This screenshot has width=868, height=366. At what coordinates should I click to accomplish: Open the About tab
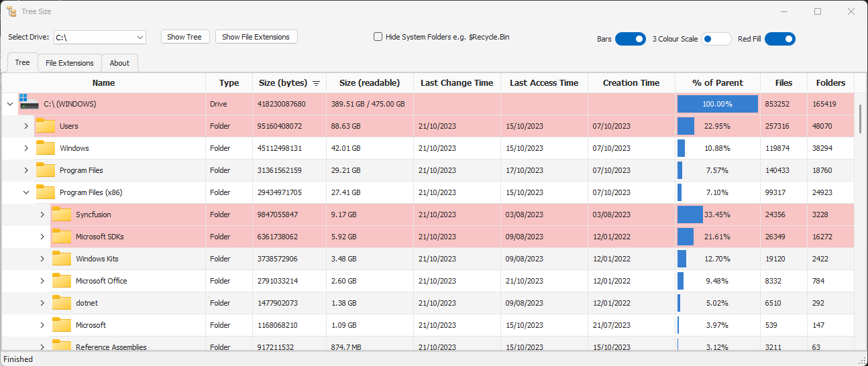point(119,63)
